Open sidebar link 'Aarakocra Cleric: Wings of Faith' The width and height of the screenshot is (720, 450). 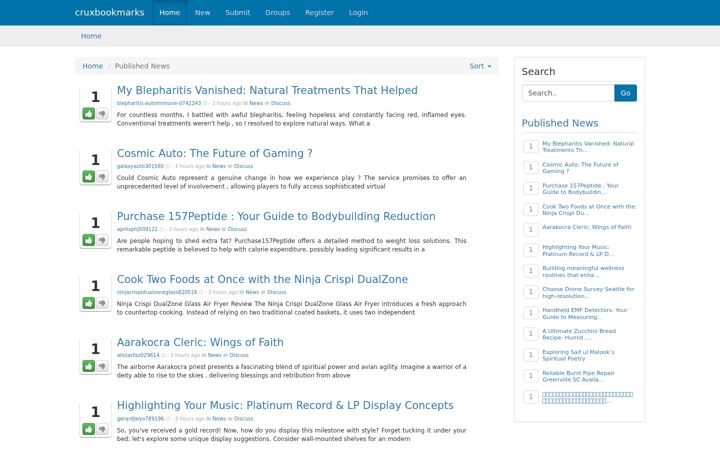coord(587,227)
